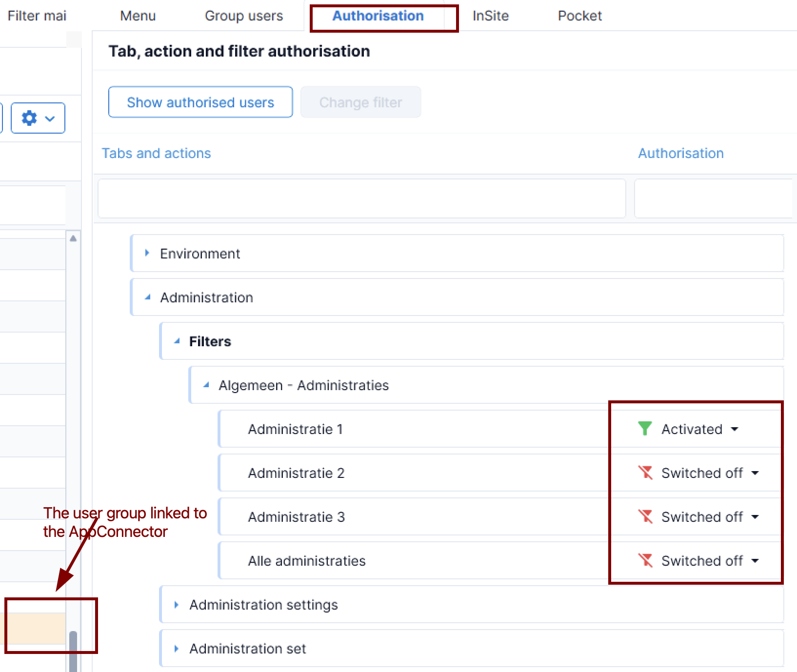Click the red crossed filter icon for Administratie 3

point(645,516)
